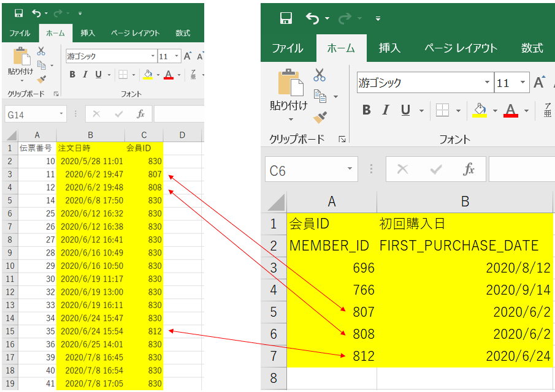Image resolution: width=555 pixels, height=392 pixels.
Task: Click the Undo arrow in the left Excel window
Action: 36,13
